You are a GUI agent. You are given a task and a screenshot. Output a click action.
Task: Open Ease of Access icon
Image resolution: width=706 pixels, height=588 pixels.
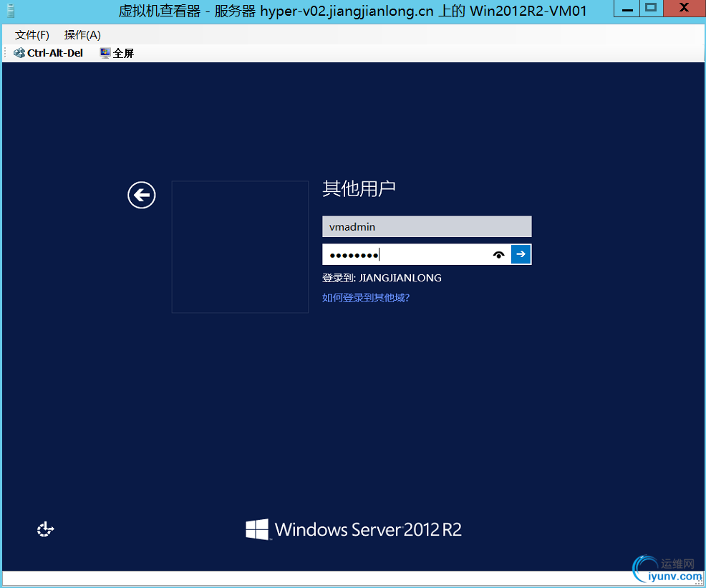46,529
